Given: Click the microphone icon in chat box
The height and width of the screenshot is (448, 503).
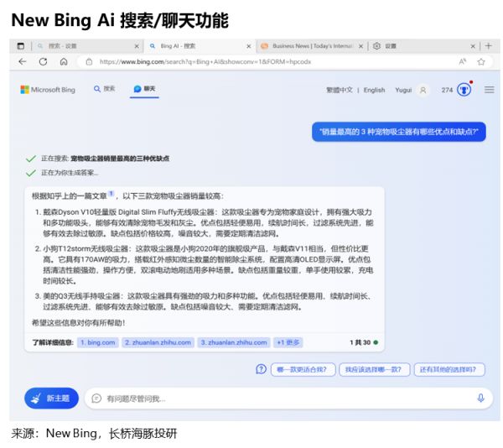Looking at the screenshot, I should pos(480,398).
